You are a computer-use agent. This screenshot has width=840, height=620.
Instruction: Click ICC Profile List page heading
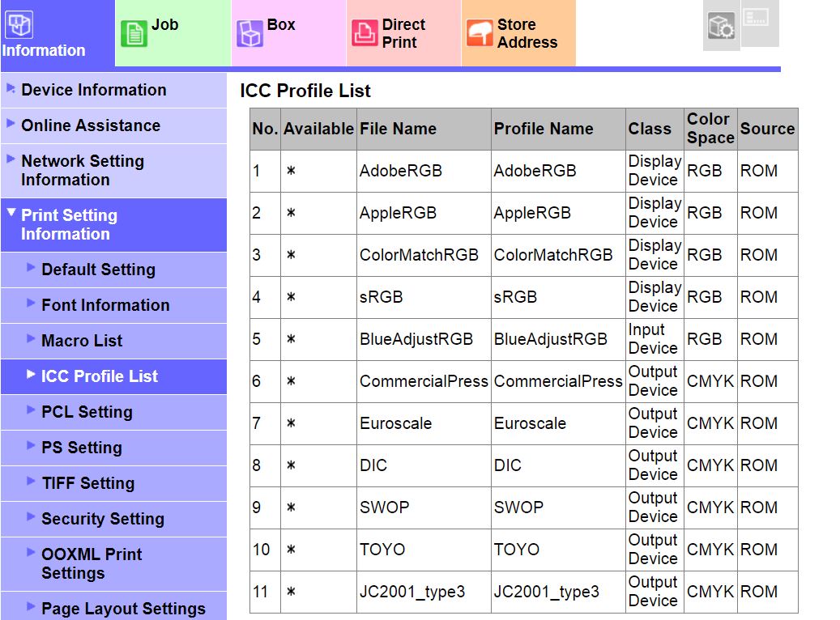click(x=305, y=91)
